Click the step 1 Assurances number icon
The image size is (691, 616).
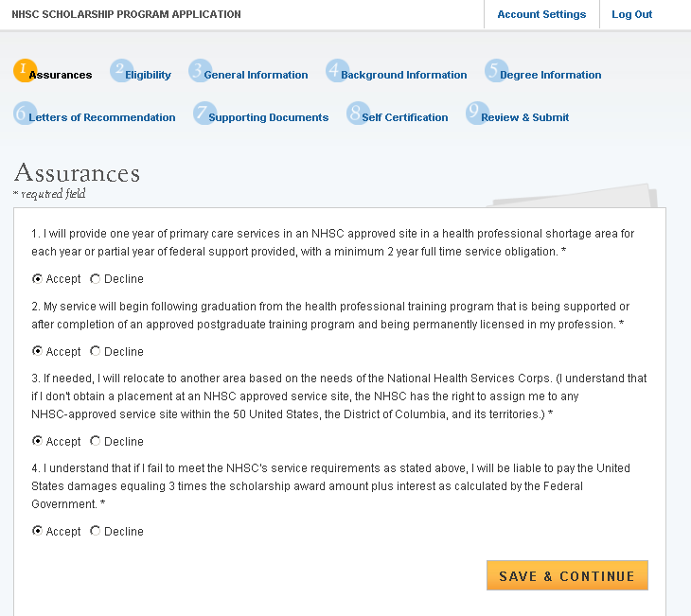(23, 70)
